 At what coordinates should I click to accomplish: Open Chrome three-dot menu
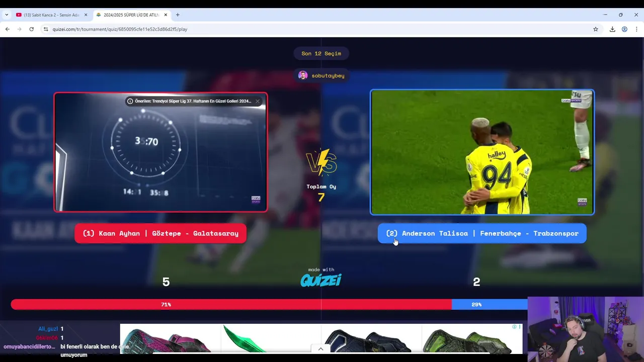click(x=636, y=29)
